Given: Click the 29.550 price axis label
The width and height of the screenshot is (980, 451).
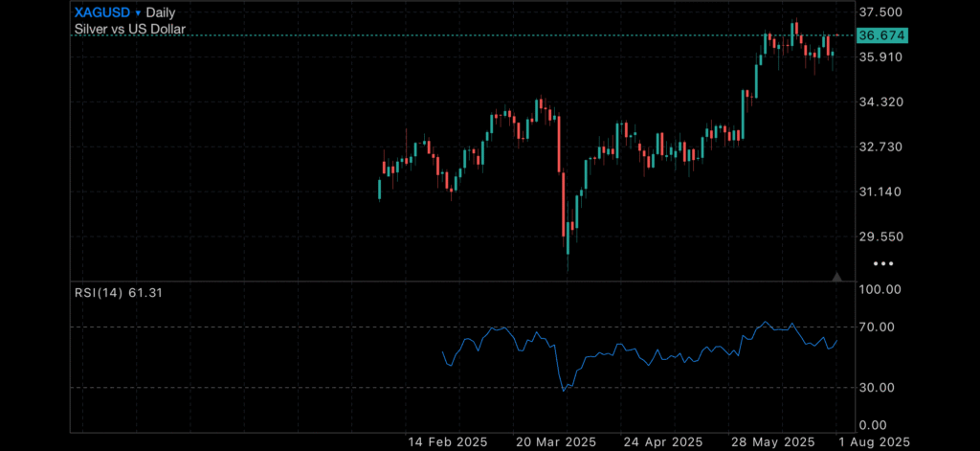Looking at the screenshot, I should click(x=880, y=237).
